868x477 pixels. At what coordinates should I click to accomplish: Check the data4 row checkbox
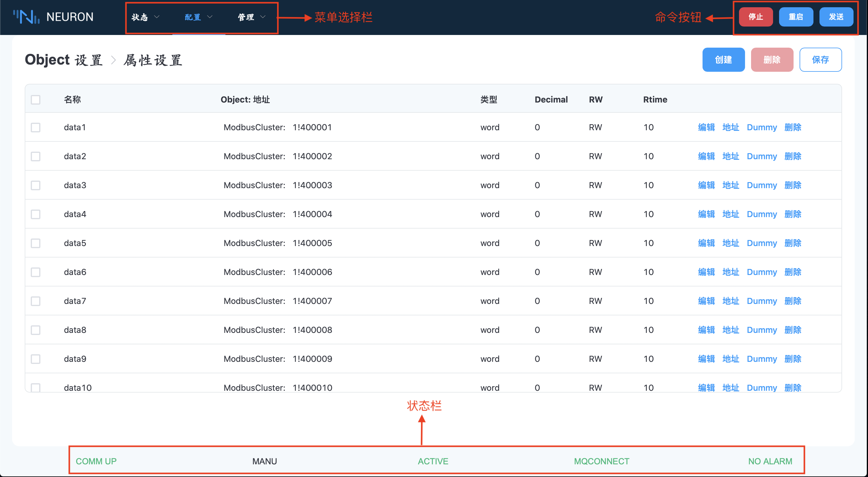click(x=35, y=214)
